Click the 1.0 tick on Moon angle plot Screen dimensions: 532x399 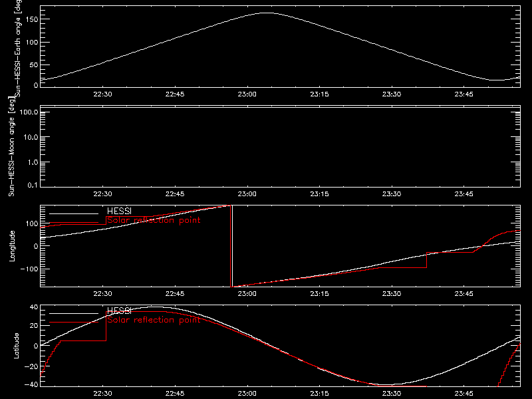coord(33,162)
